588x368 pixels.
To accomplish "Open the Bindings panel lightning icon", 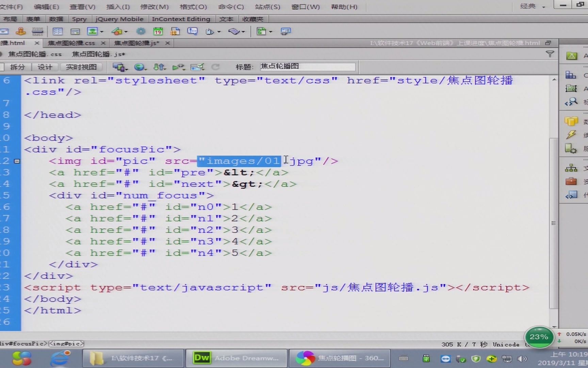I will (571, 135).
